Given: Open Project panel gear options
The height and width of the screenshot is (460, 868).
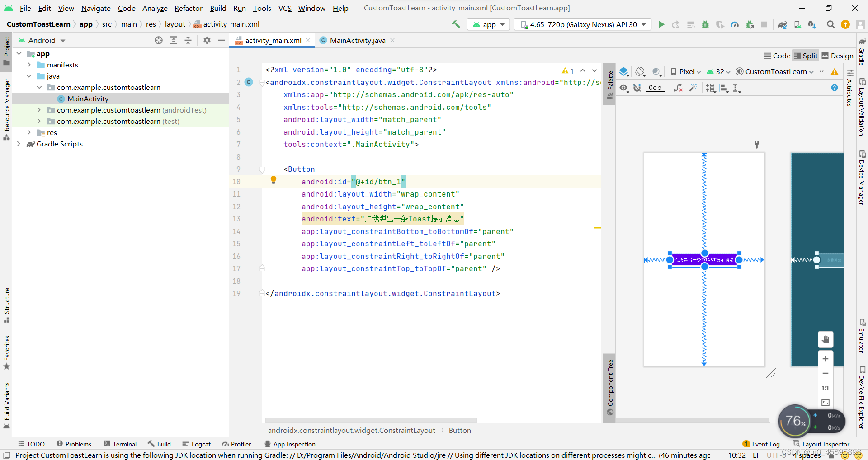Looking at the screenshot, I should click(207, 40).
